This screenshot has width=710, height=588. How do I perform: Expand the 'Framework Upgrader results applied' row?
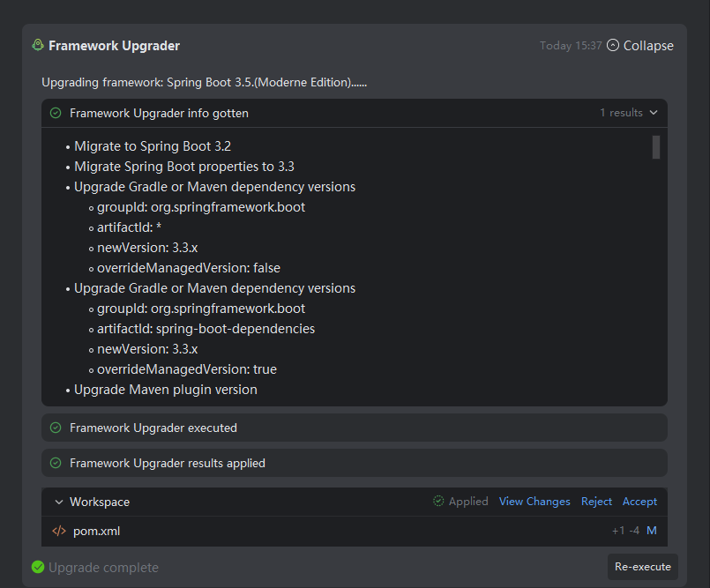353,463
